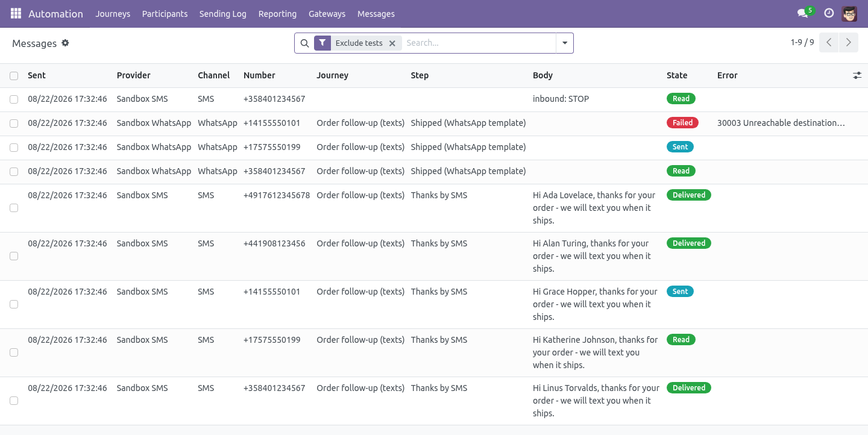This screenshot has width=868, height=435.
Task: Open the Sending Log menu
Action: [223, 13]
